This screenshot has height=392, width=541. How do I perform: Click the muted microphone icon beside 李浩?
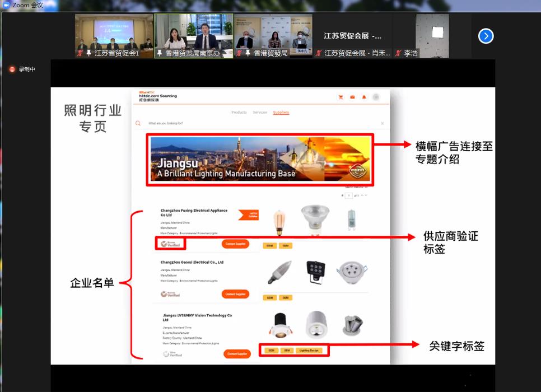click(x=398, y=53)
